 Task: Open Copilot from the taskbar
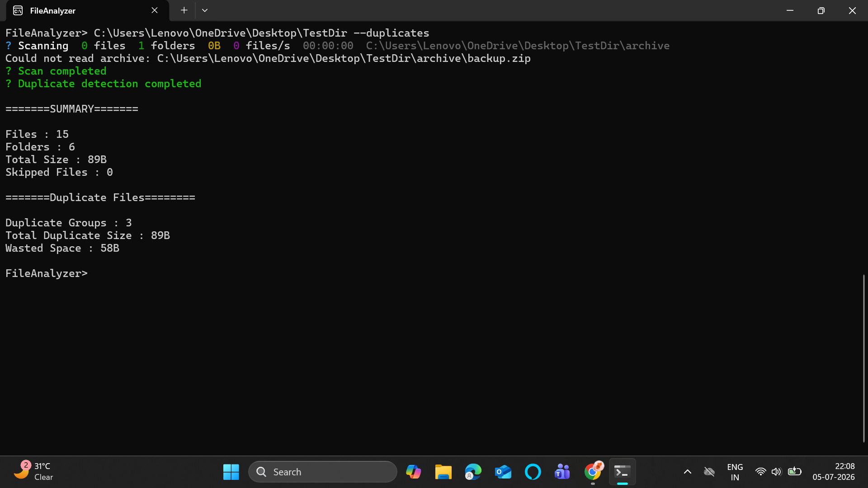(x=413, y=472)
